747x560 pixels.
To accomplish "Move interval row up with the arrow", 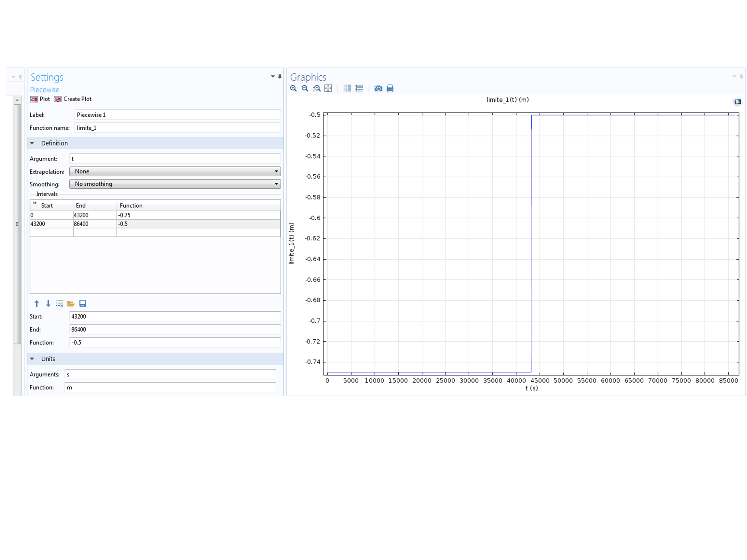I will pyautogui.click(x=37, y=303).
